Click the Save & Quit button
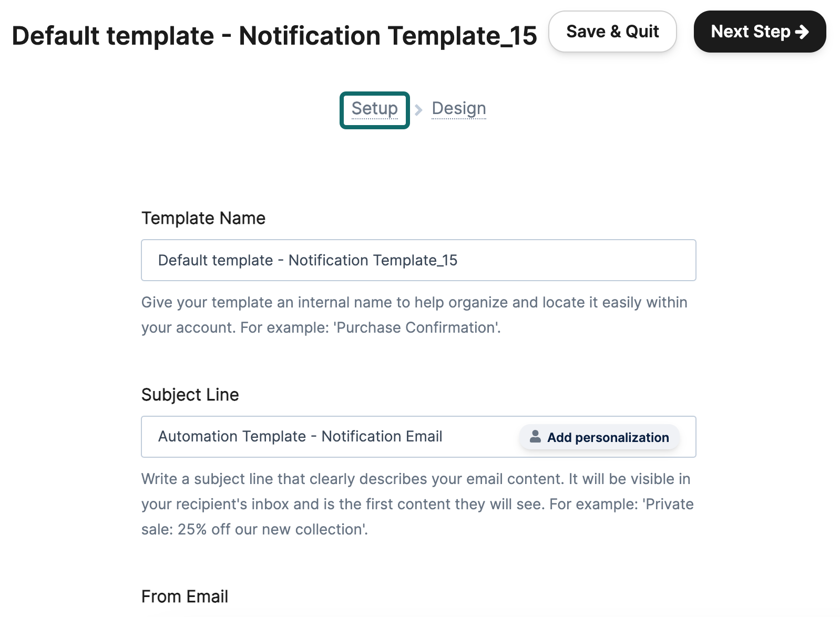Image resolution: width=840 pixels, height=617 pixels. coord(612,32)
